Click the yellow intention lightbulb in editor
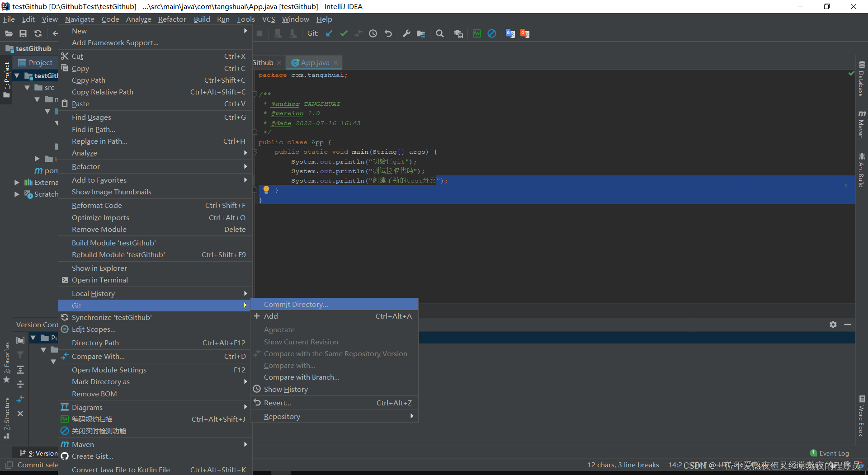The height and width of the screenshot is (475, 868). pos(266,190)
